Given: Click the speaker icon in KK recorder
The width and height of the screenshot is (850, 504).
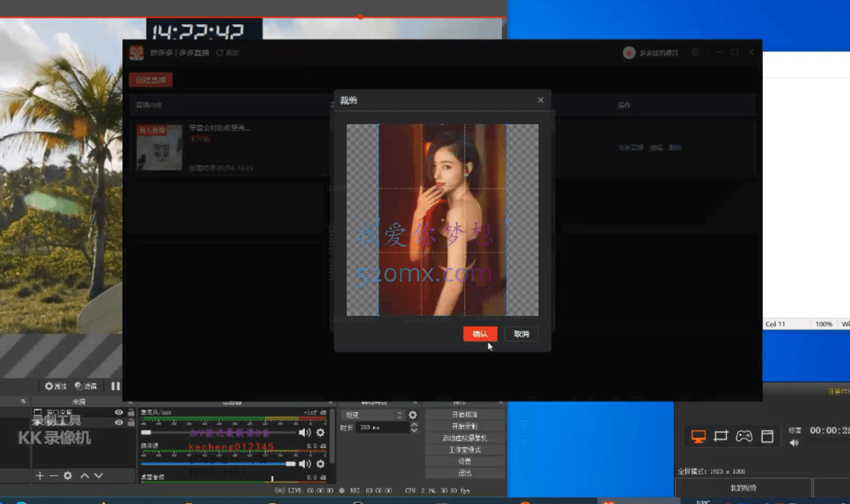Looking at the screenshot, I should click(x=794, y=443).
